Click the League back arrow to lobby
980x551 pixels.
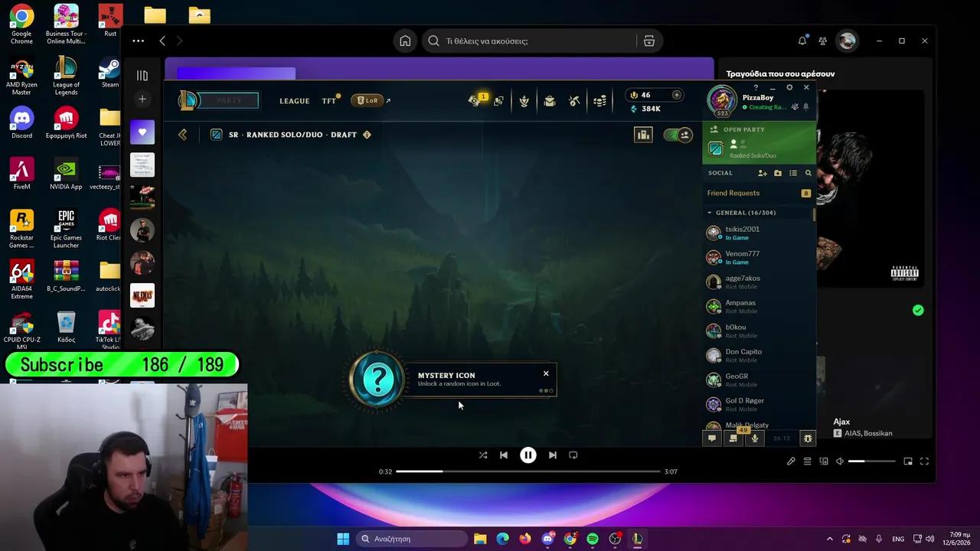point(182,135)
